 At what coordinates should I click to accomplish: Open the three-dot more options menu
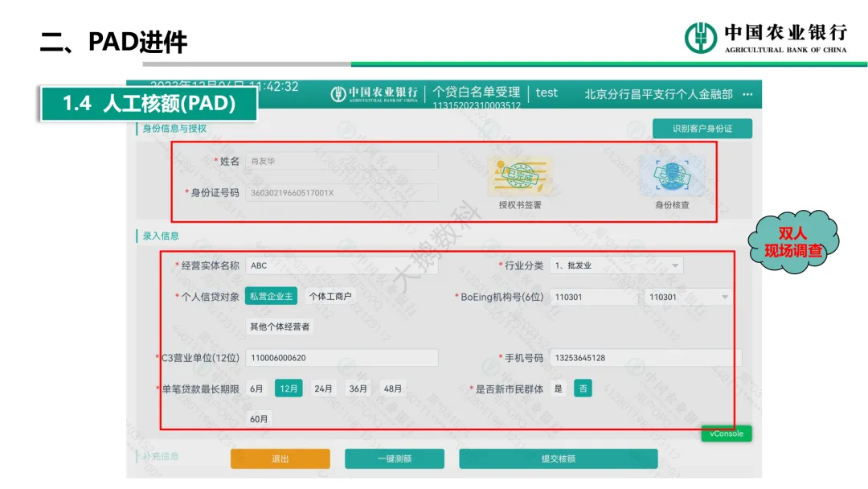point(747,94)
